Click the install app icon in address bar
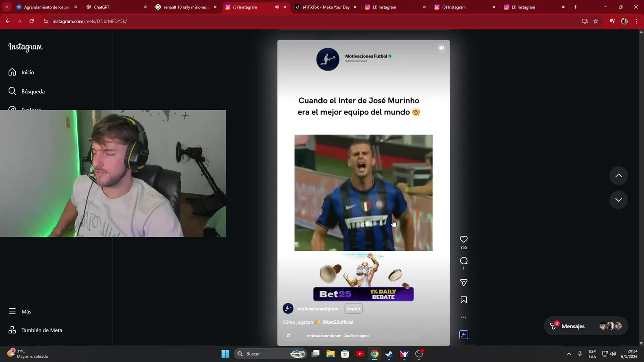 tap(585, 21)
